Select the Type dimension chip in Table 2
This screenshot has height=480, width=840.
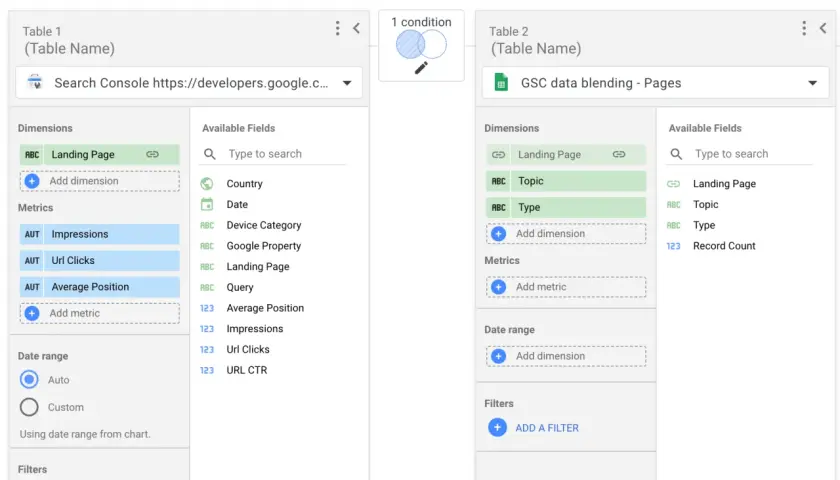pos(566,207)
